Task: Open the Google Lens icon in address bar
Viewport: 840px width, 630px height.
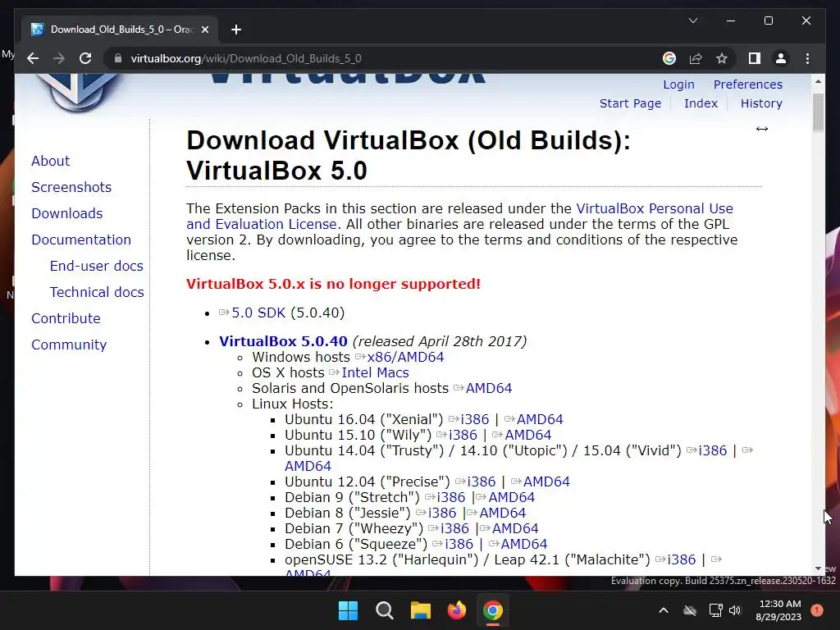Action: tap(669, 58)
